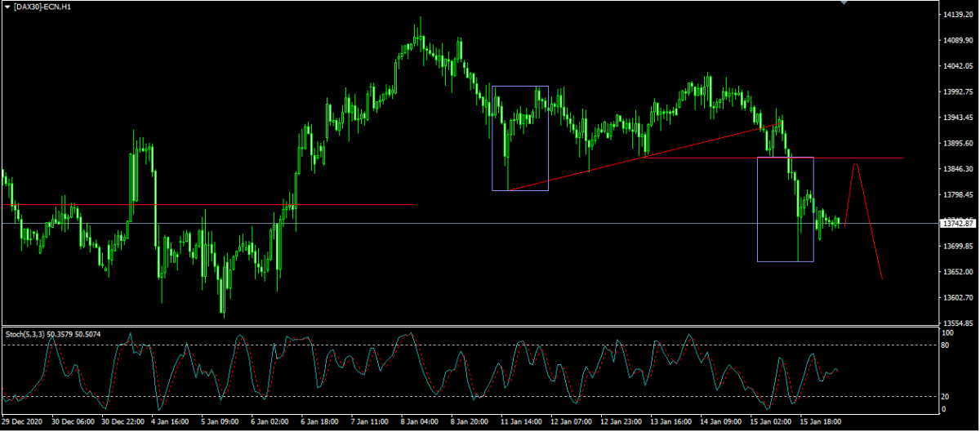Click the 29 Dec 2020 time label
980x432 pixels.
[x=20, y=422]
